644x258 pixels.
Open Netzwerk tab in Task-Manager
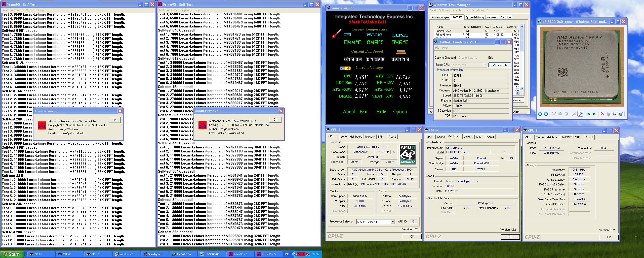coord(492,17)
